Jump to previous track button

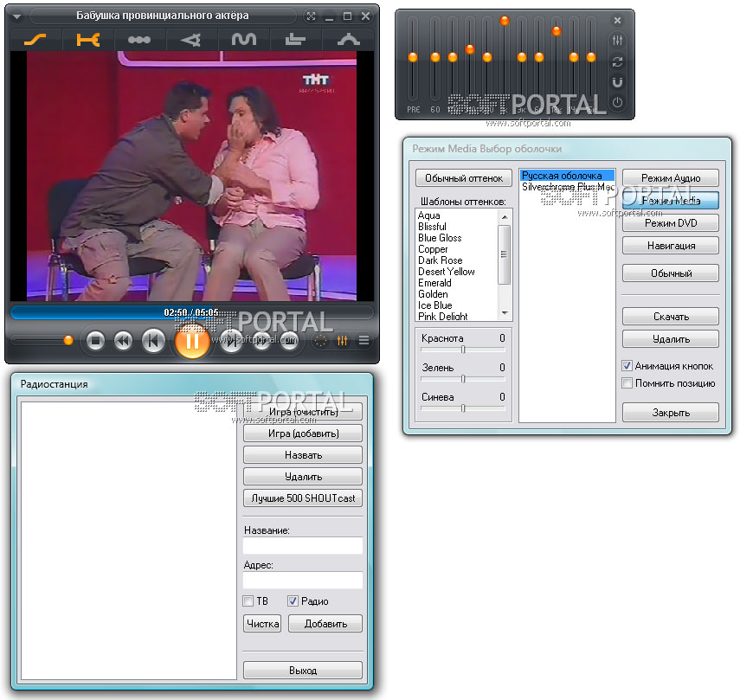click(153, 340)
